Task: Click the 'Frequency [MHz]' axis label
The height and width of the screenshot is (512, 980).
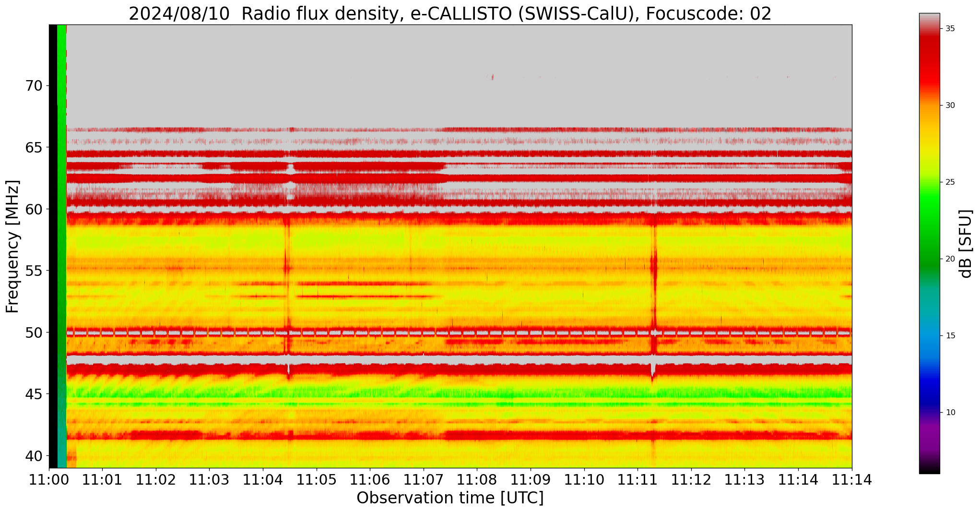Action: click(12, 246)
